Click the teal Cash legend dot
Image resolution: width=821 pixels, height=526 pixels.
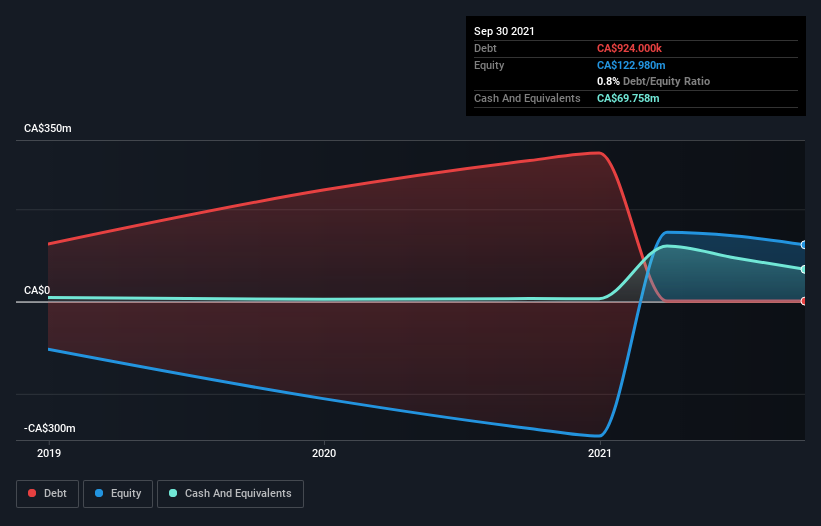(173, 493)
